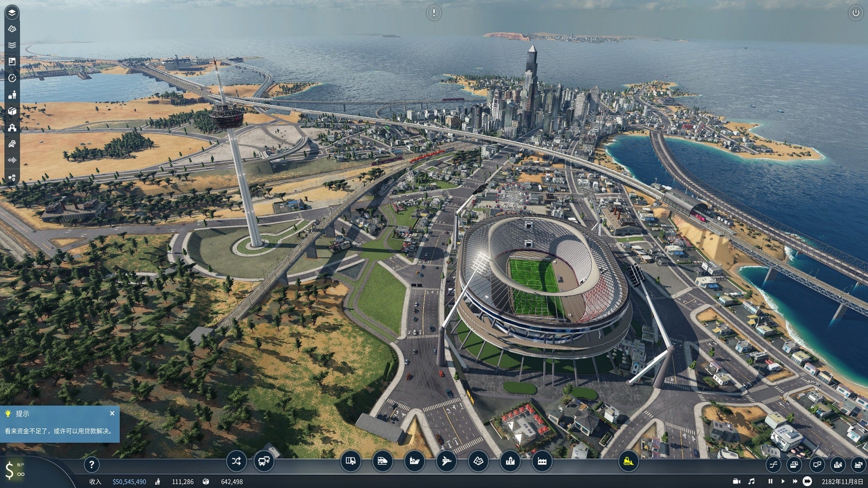
Task: Open the line manager shuffle icon
Action: (x=236, y=461)
